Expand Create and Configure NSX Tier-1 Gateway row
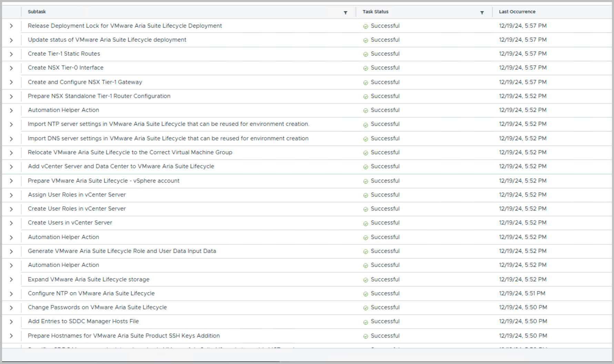This screenshot has width=614, height=364. [11, 82]
